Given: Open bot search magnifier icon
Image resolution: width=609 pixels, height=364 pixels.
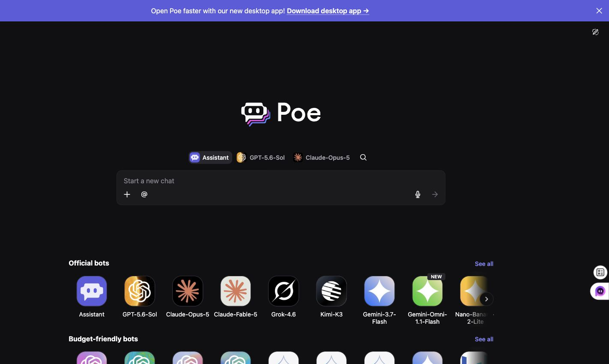Looking at the screenshot, I should pyautogui.click(x=363, y=158).
